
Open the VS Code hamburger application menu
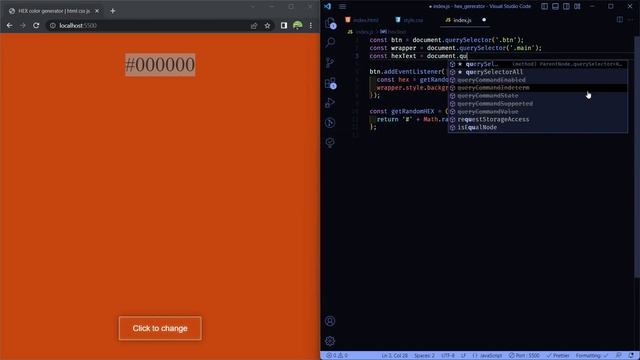click(342, 7)
